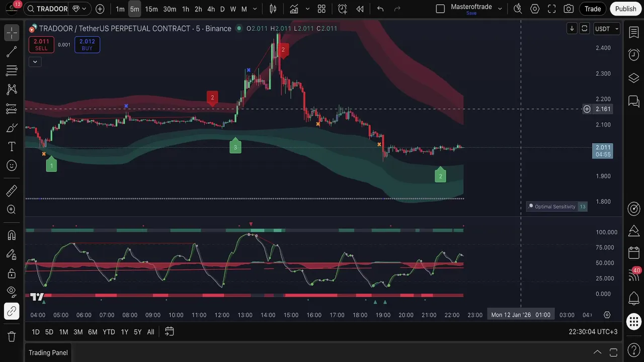Click the red 2.011 SELL button
This screenshot has height=362, width=644.
(41, 45)
